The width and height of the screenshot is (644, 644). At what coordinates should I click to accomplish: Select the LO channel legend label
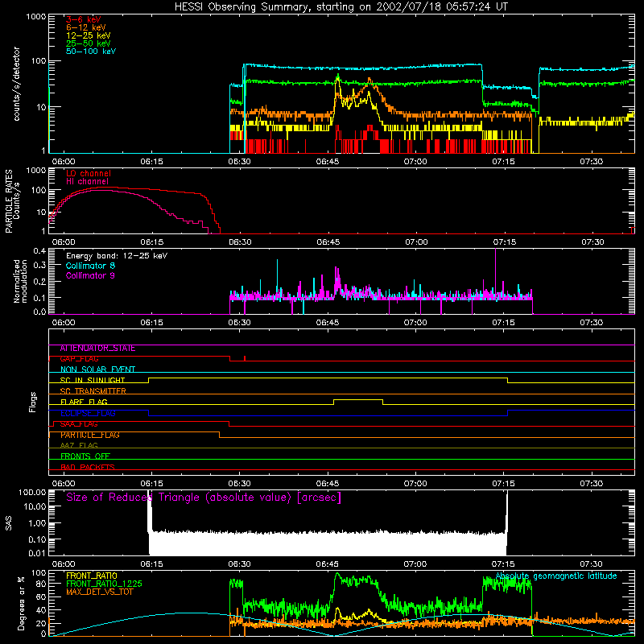click(89, 173)
